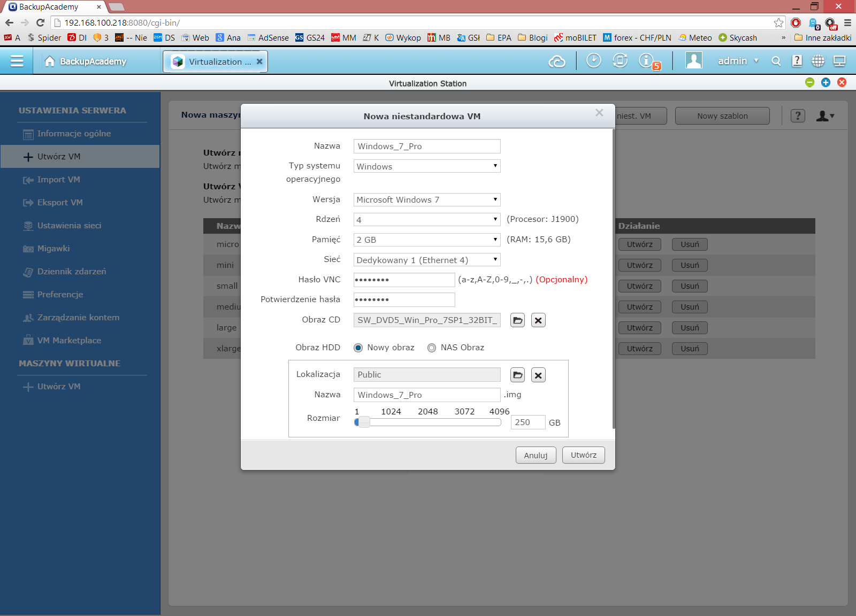Click Utwórz button in mini row

pos(640,265)
